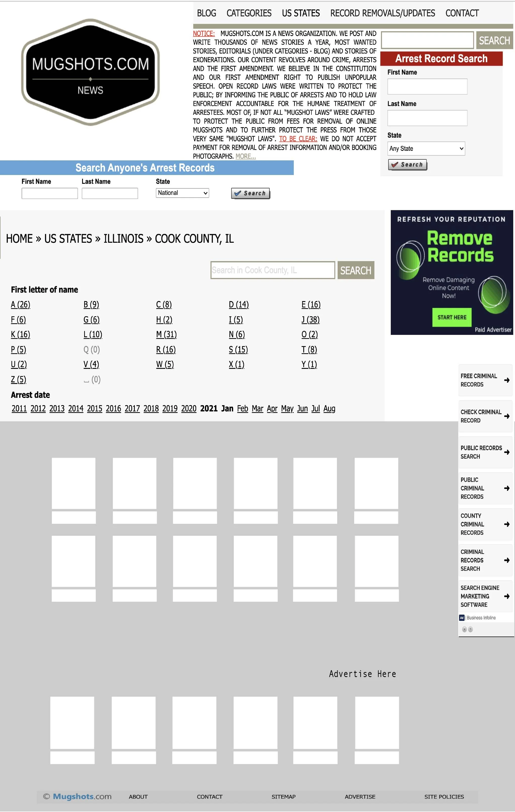The width and height of the screenshot is (515, 812).
Task: Select arrest month Aug
Action: (x=329, y=409)
